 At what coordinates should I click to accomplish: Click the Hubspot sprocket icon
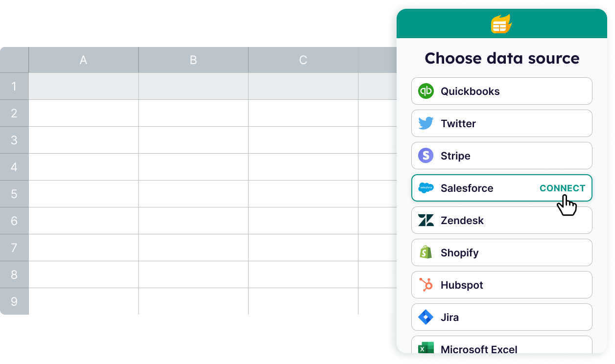pos(426,285)
